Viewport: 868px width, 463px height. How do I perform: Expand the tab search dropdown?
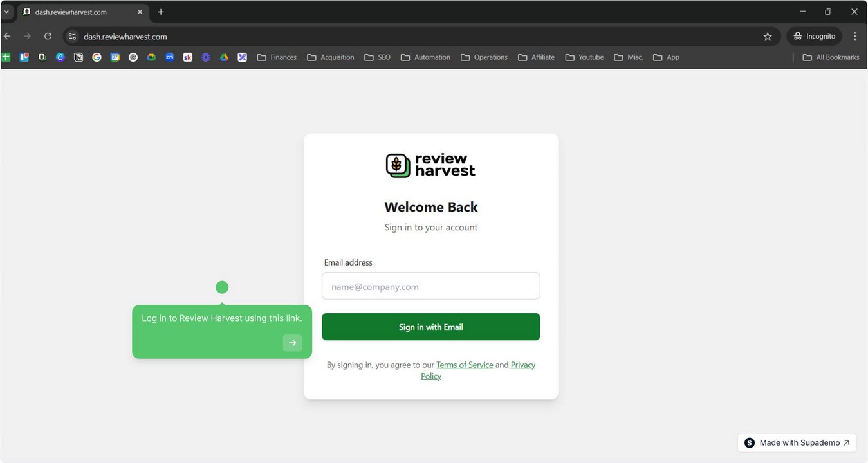click(6, 12)
